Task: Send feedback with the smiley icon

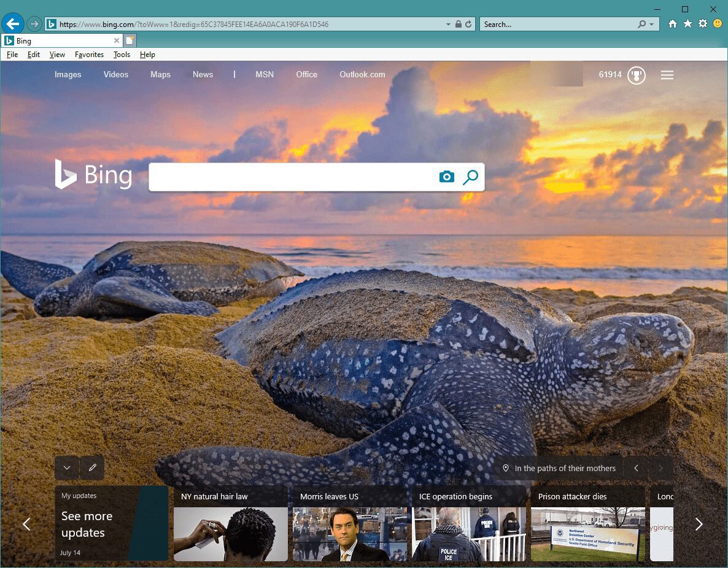Action: pos(718,23)
